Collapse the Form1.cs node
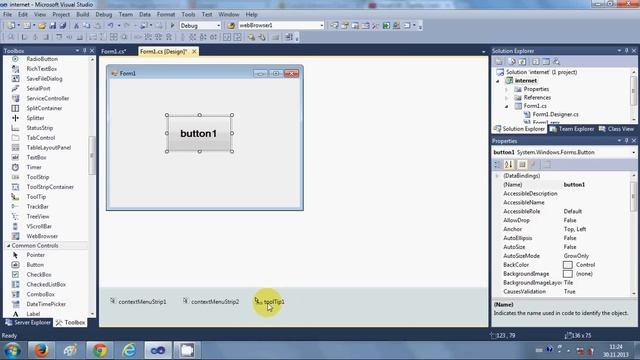 (507, 106)
